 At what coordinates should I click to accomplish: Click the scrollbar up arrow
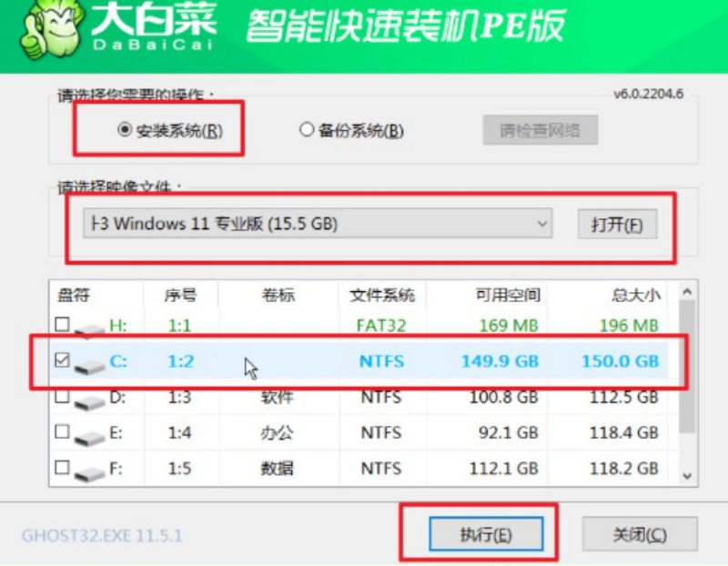688,291
